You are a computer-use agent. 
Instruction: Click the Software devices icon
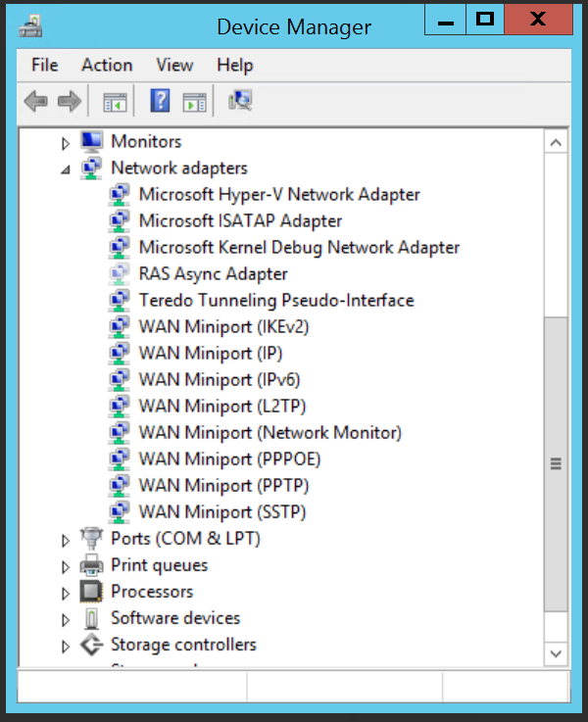pos(92,618)
